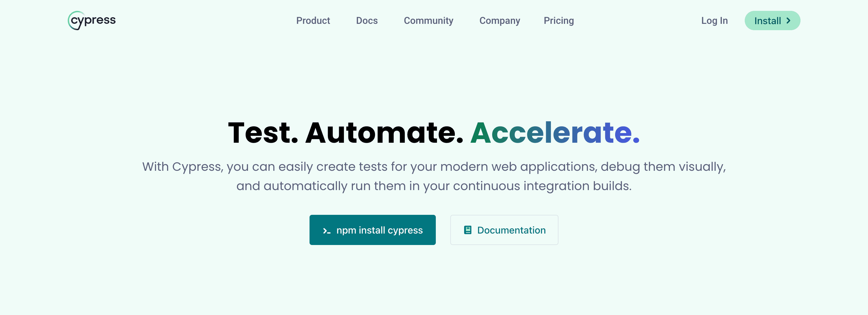Viewport: 868px width, 315px height.
Task: Click the chevron arrow in Install button
Action: point(788,21)
